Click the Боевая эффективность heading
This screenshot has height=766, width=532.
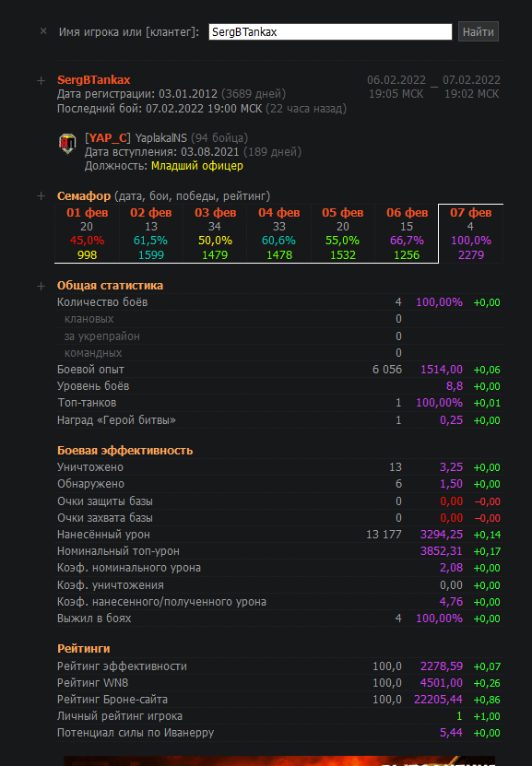tap(125, 451)
